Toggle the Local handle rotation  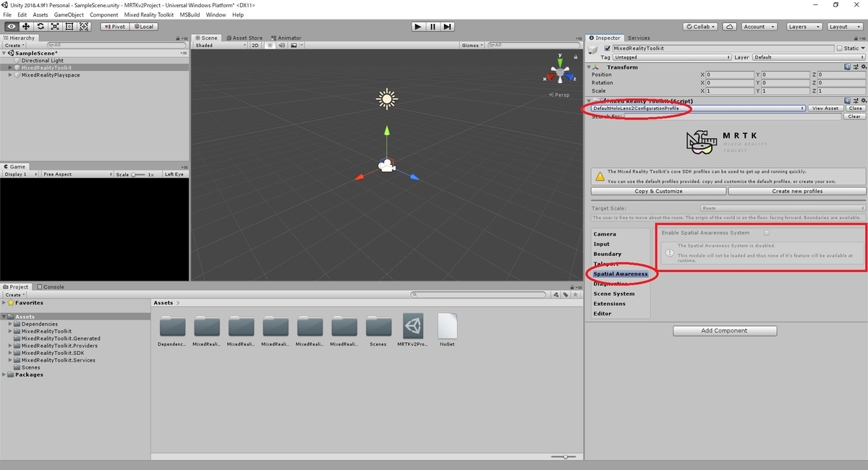(x=142, y=26)
